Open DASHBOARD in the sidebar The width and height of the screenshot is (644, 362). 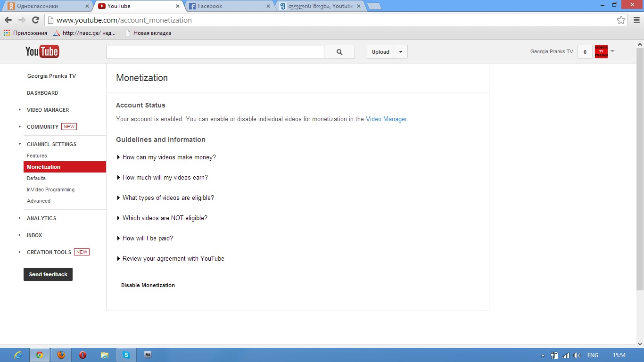point(42,93)
